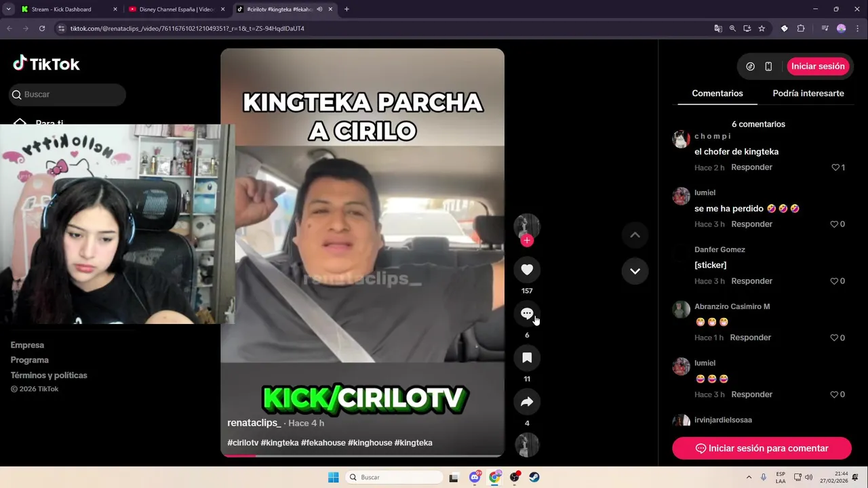
Task: Open Danfer Gomez's username
Action: [719, 249]
